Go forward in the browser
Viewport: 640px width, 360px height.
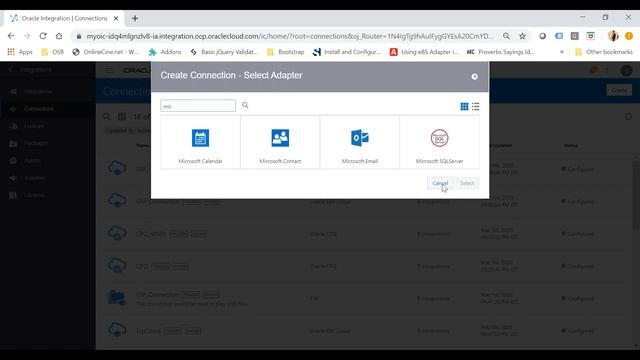pos(27,36)
